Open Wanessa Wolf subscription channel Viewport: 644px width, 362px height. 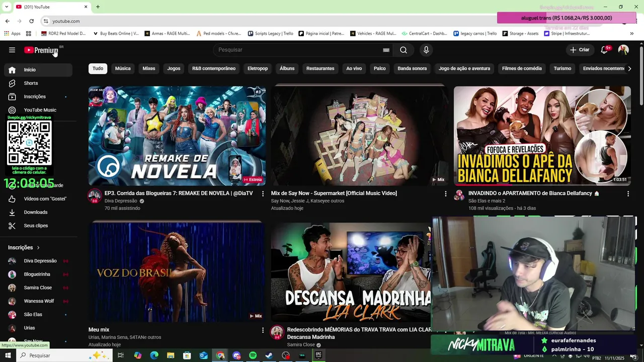click(x=38, y=301)
